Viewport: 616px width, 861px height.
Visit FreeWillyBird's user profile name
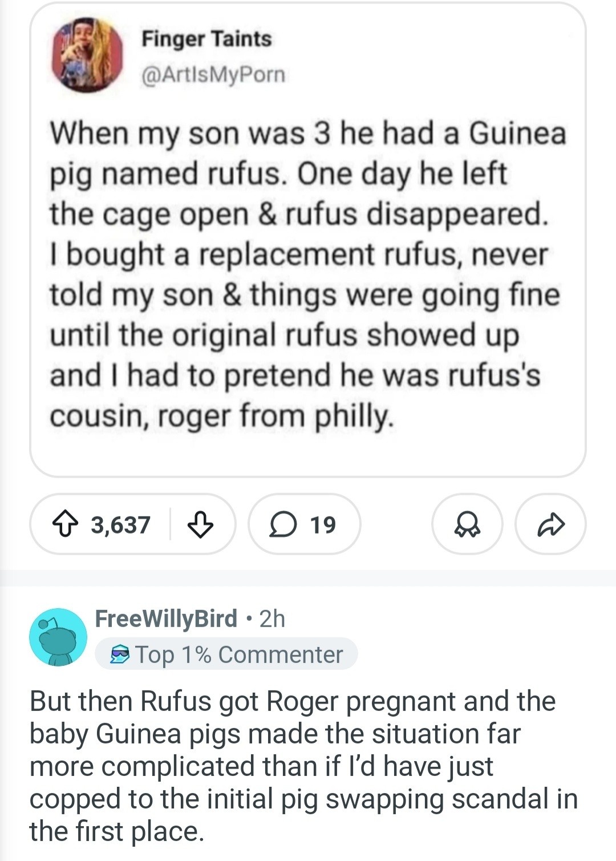166,619
